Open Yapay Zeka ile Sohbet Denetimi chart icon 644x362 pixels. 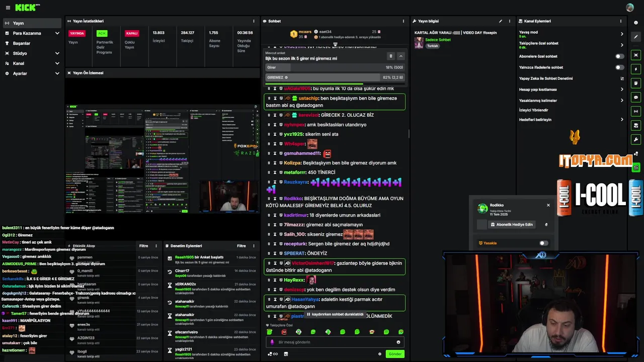click(622, 78)
